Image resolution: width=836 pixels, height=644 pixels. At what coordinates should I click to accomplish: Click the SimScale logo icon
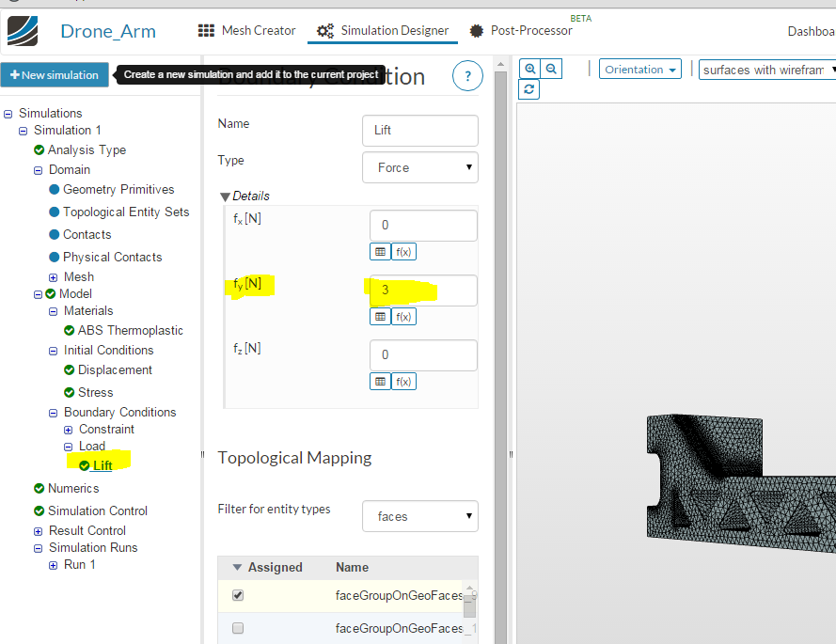tap(23, 31)
